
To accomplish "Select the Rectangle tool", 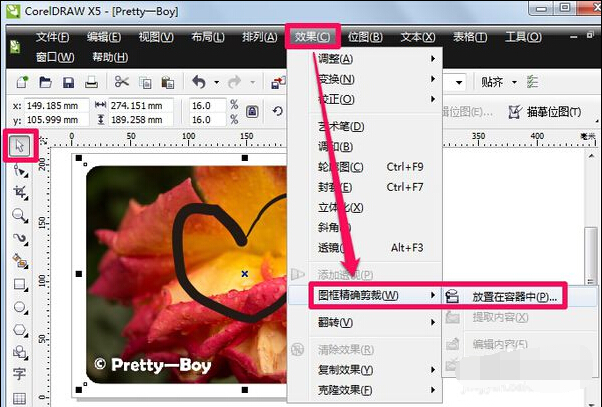I will [x=20, y=285].
